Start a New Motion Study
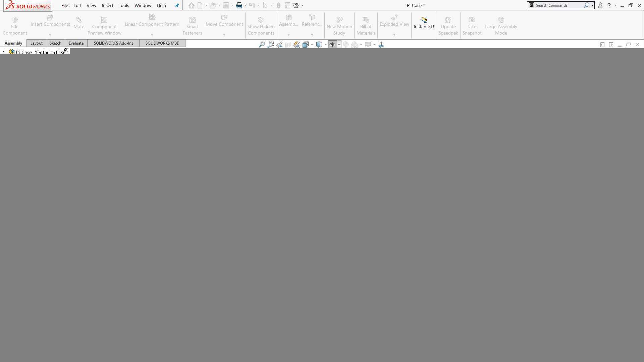Screen dimensions: 644x362 point(339,26)
